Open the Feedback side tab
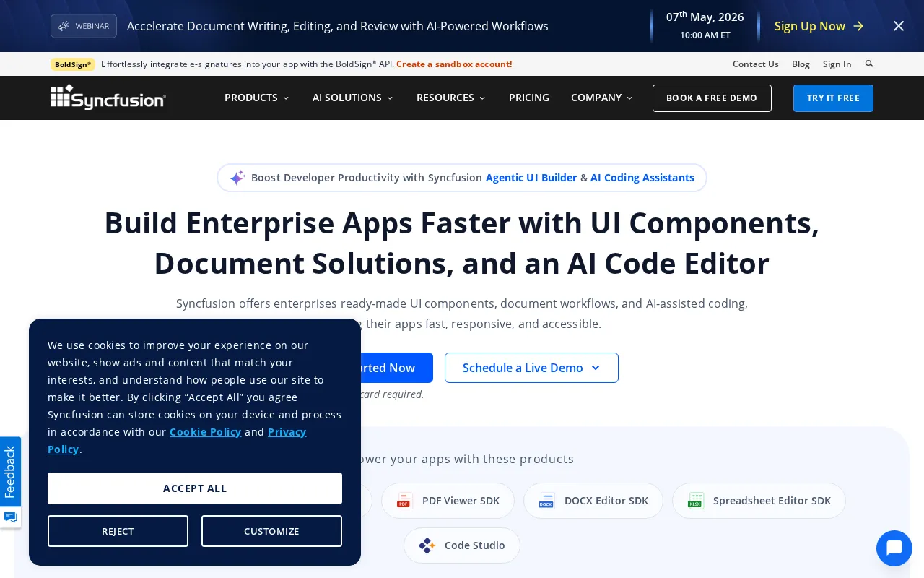 (10, 472)
